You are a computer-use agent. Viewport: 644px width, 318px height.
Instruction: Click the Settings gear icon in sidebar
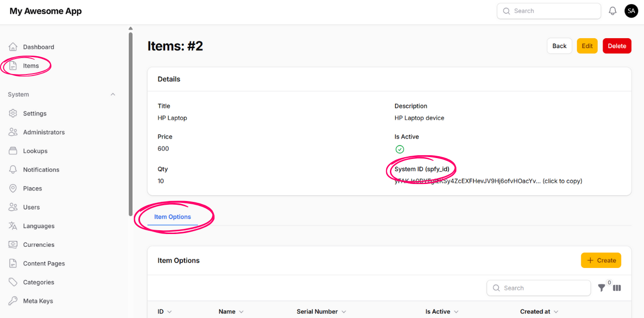pyautogui.click(x=13, y=113)
